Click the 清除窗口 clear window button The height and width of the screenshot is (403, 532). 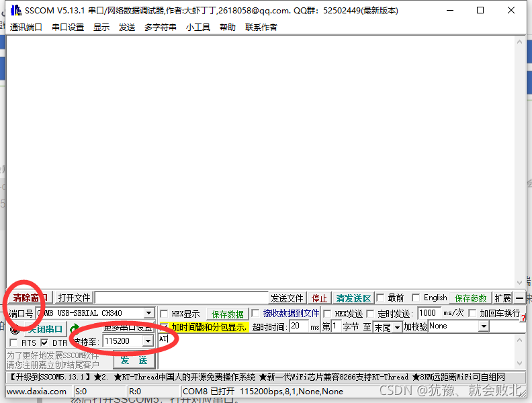30,298
